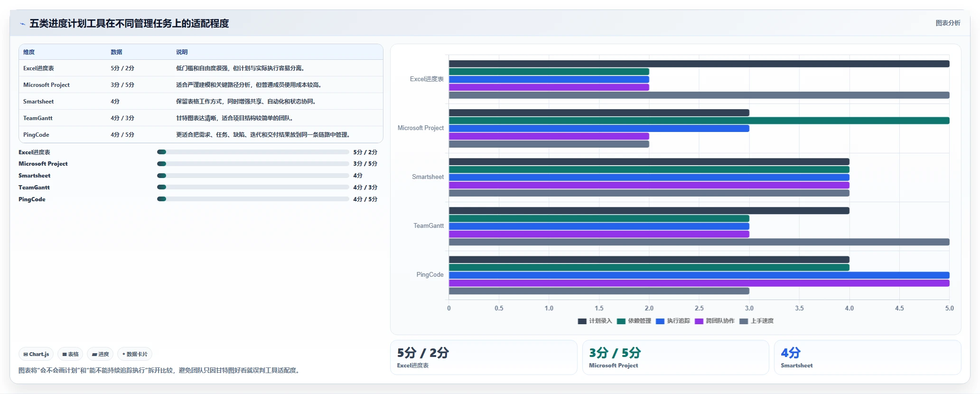Screen dimensions: 980x394
Task: Select the 表格 tag chip
Action: coord(70,354)
